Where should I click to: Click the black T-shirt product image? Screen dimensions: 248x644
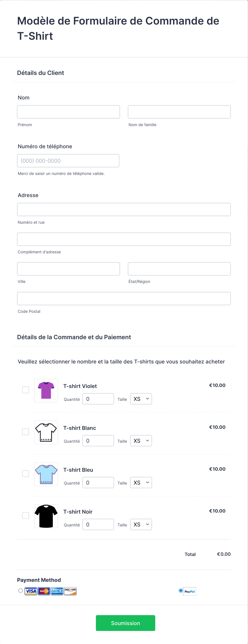(x=46, y=516)
